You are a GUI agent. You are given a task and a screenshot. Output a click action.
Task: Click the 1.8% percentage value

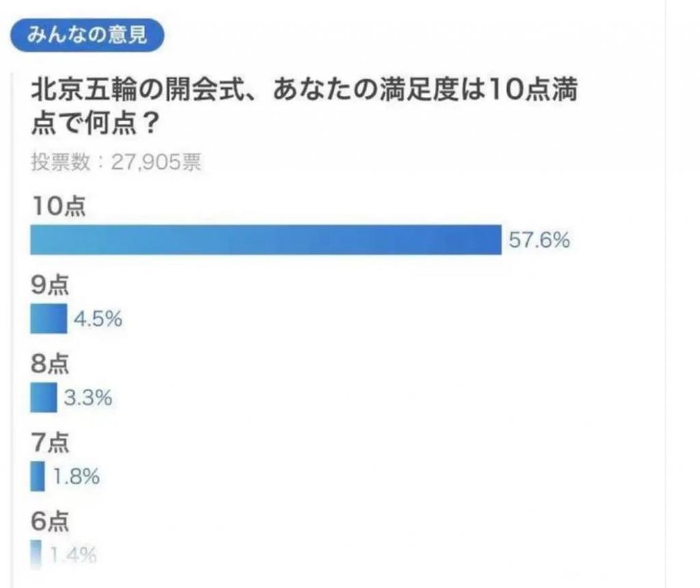click(x=76, y=477)
